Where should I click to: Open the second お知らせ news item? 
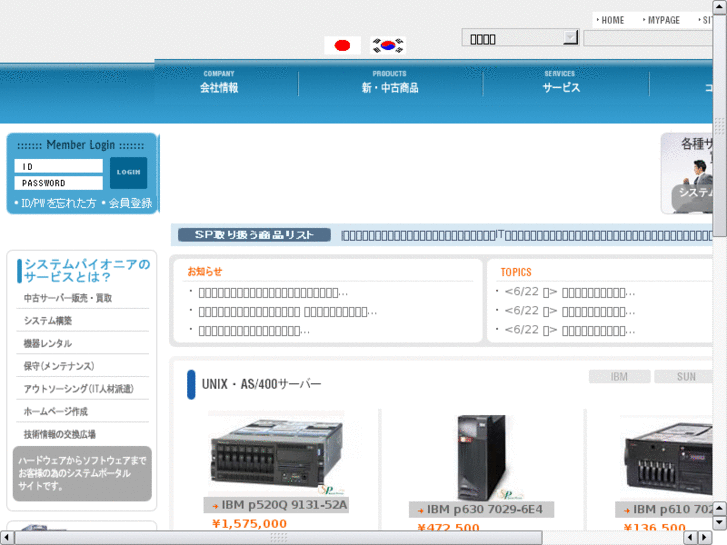click(x=288, y=312)
